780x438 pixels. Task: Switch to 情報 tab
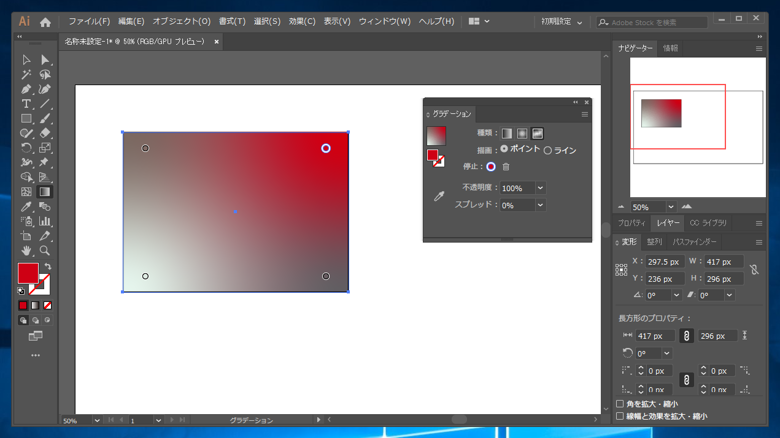(670, 48)
